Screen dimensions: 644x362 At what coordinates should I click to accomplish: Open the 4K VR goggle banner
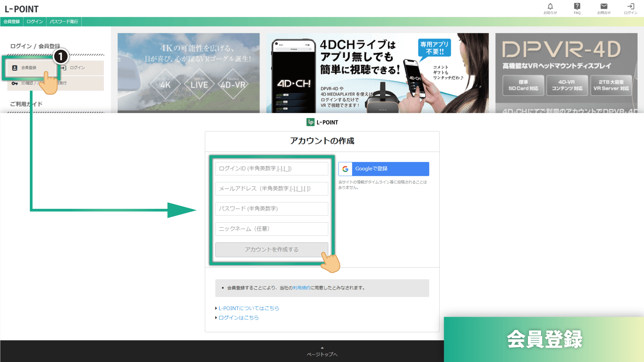click(x=189, y=73)
